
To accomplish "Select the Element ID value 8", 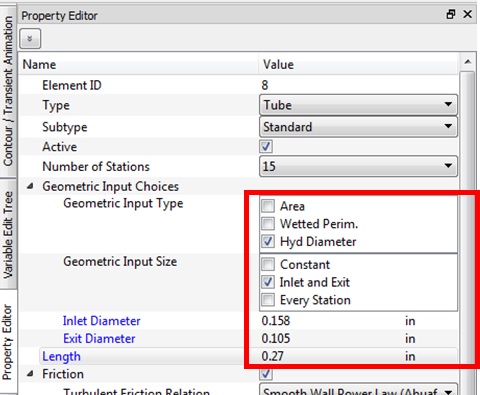I will [265, 85].
